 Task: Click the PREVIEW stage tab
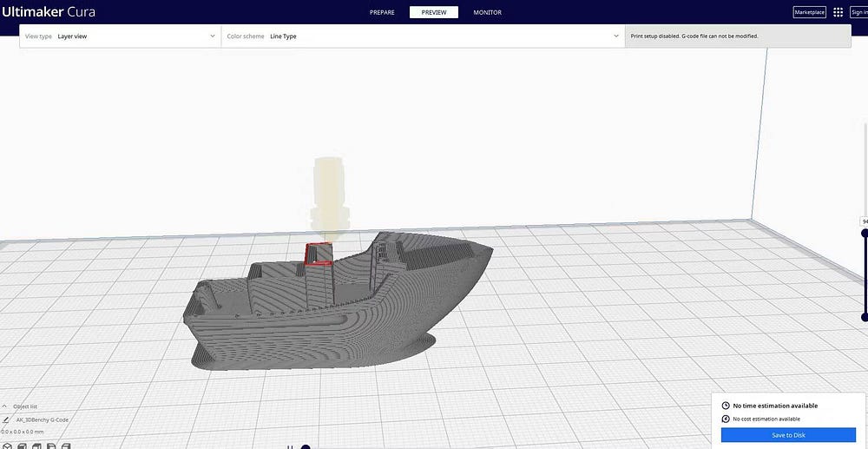tap(434, 12)
